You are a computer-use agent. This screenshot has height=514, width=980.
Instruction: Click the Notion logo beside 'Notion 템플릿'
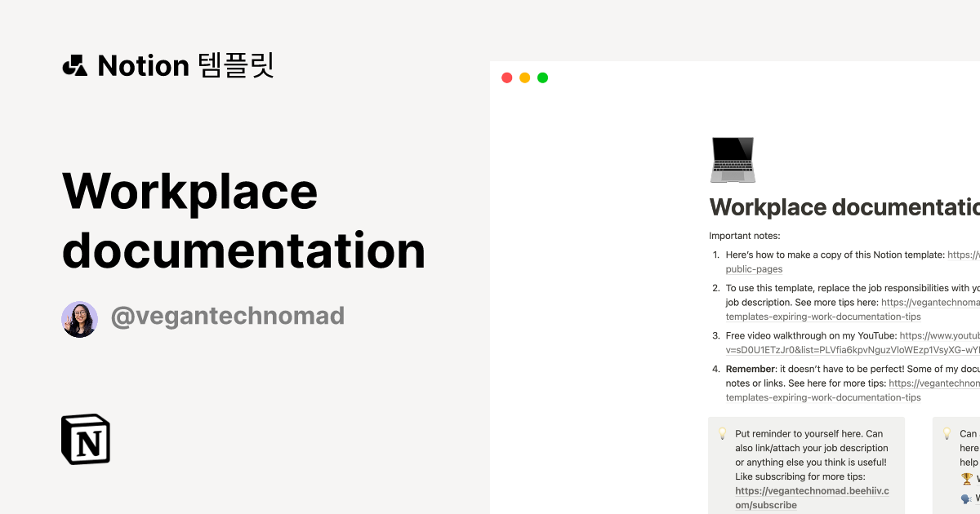click(x=74, y=65)
